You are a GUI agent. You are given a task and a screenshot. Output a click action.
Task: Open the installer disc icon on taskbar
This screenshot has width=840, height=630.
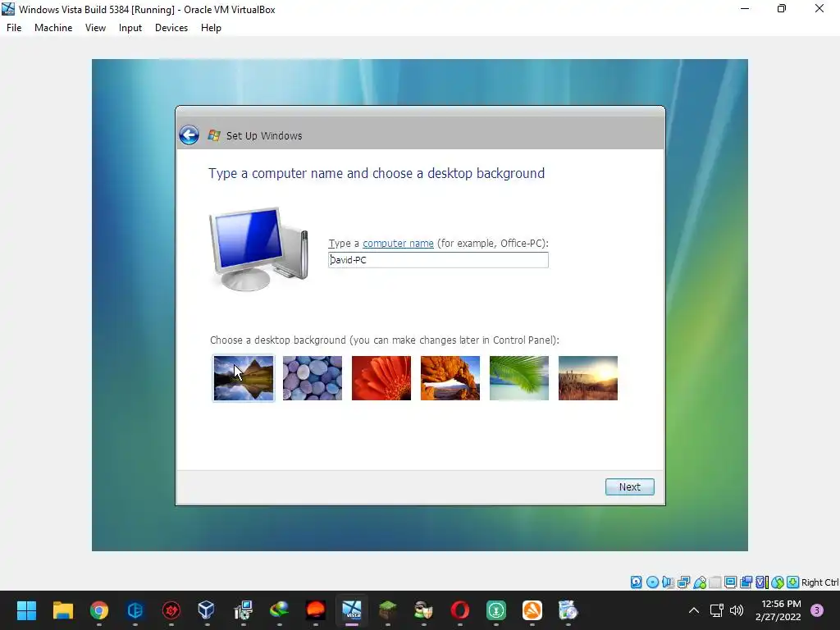tap(243, 610)
